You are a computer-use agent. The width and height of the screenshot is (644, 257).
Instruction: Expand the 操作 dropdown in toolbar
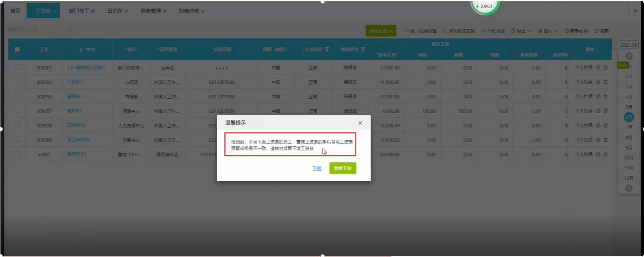[x=548, y=31]
